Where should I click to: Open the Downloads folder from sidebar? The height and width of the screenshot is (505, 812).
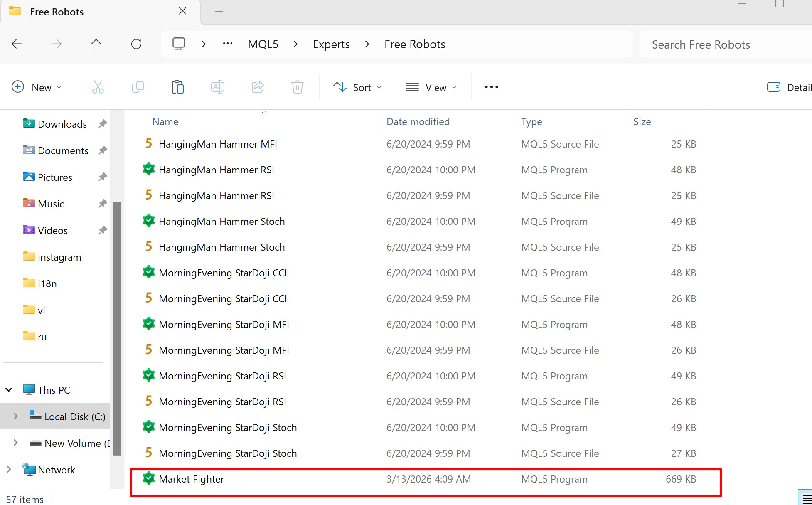(x=62, y=123)
